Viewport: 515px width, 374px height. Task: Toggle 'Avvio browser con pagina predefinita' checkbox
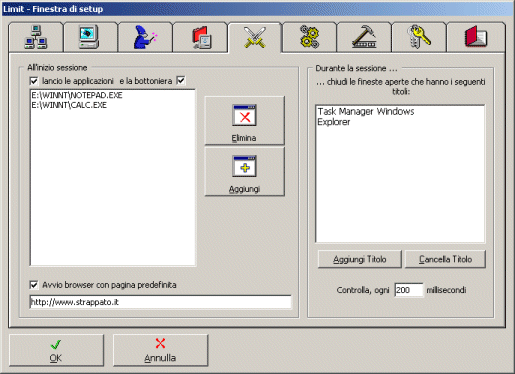pyautogui.click(x=34, y=285)
